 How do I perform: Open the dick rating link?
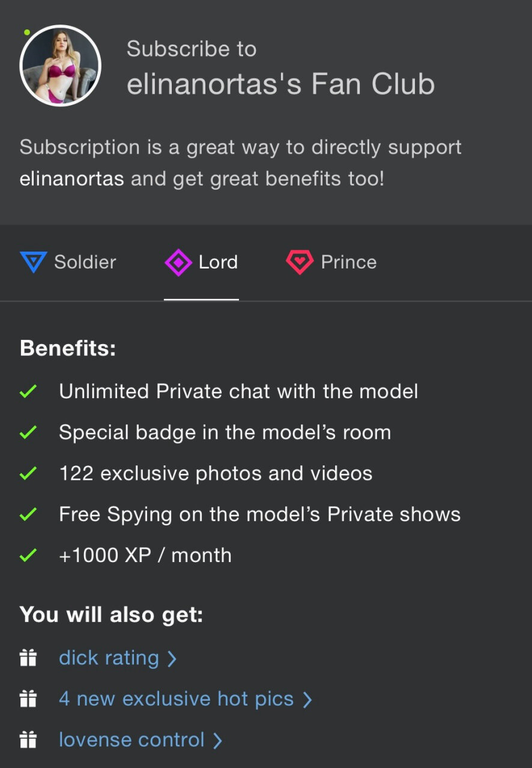(109, 658)
